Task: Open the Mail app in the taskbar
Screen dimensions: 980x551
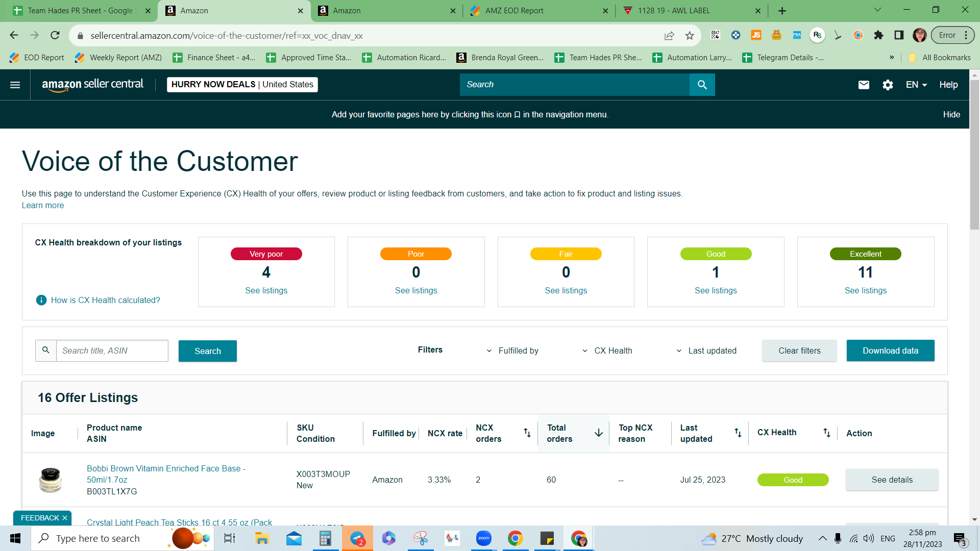Action: pyautogui.click(x=293, y=538)
